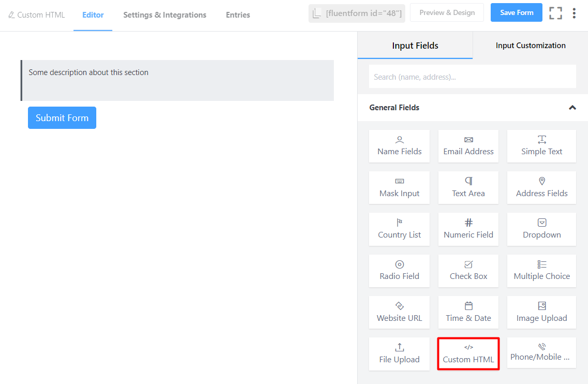
Task: Copy the fluentform shortcode
Action: click(357, 13)
